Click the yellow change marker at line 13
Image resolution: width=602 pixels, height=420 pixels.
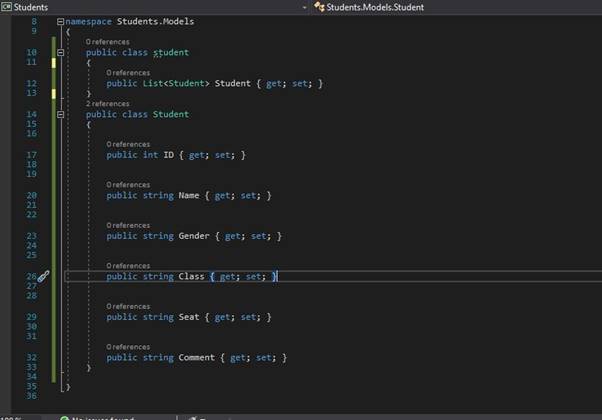pyautogui.click(x=54, y=94)
